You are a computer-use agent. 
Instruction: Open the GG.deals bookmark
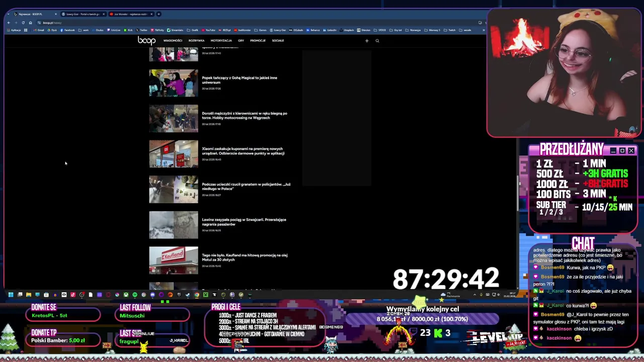[x=296, y=30]
